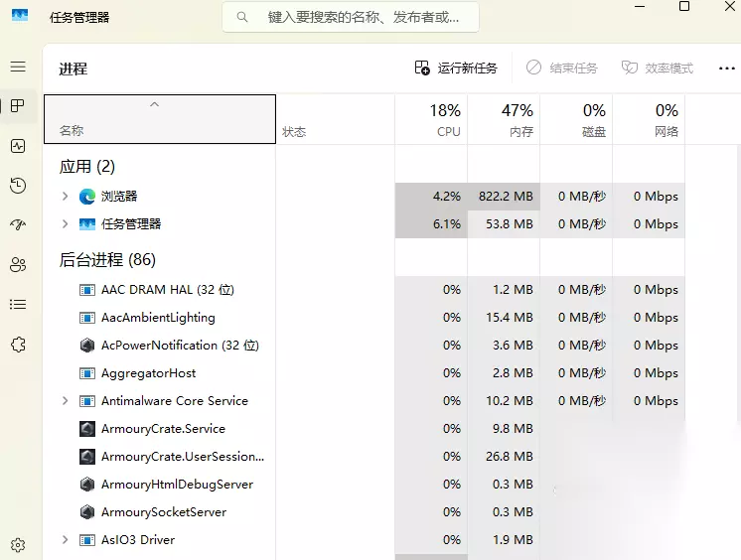The width and height of the screenshot is (741, 560).
Task: Select the Processes sidebar icon
Action: click(18, 106)
